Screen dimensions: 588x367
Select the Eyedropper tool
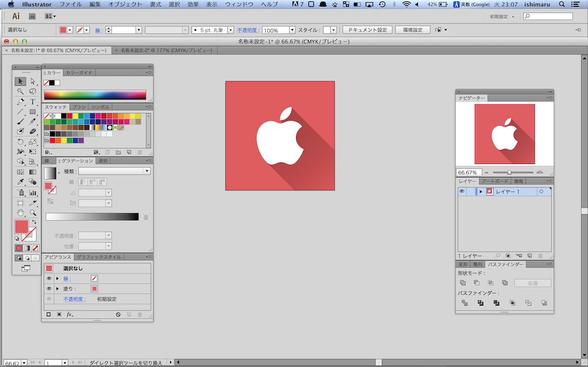(x=20, y=182)
